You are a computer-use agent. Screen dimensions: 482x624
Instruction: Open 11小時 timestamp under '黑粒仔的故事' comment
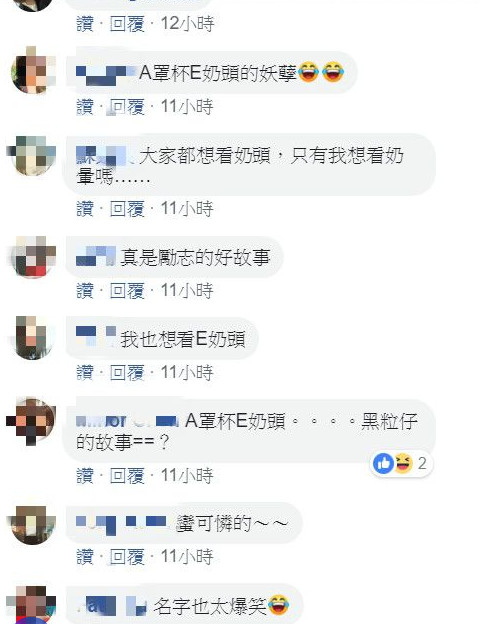[187, 476]
